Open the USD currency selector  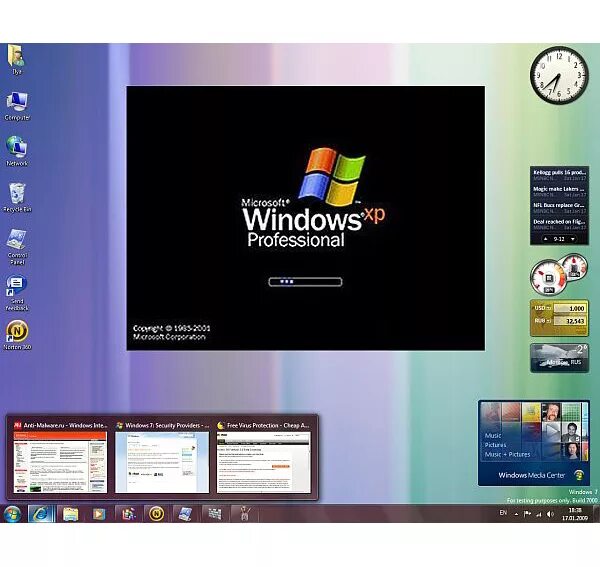tap(543, 308)
